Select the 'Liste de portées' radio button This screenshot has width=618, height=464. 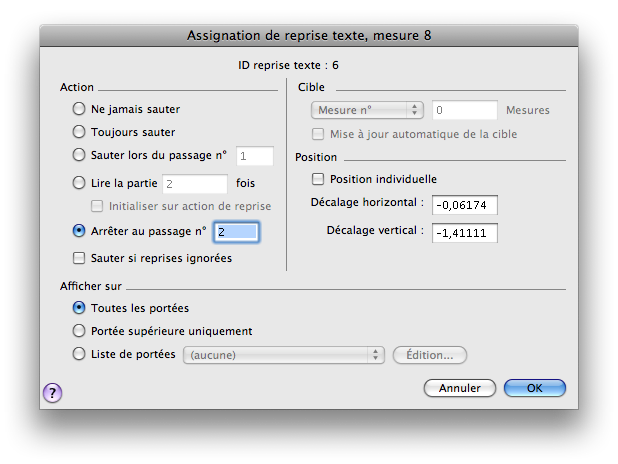[80, 354]
